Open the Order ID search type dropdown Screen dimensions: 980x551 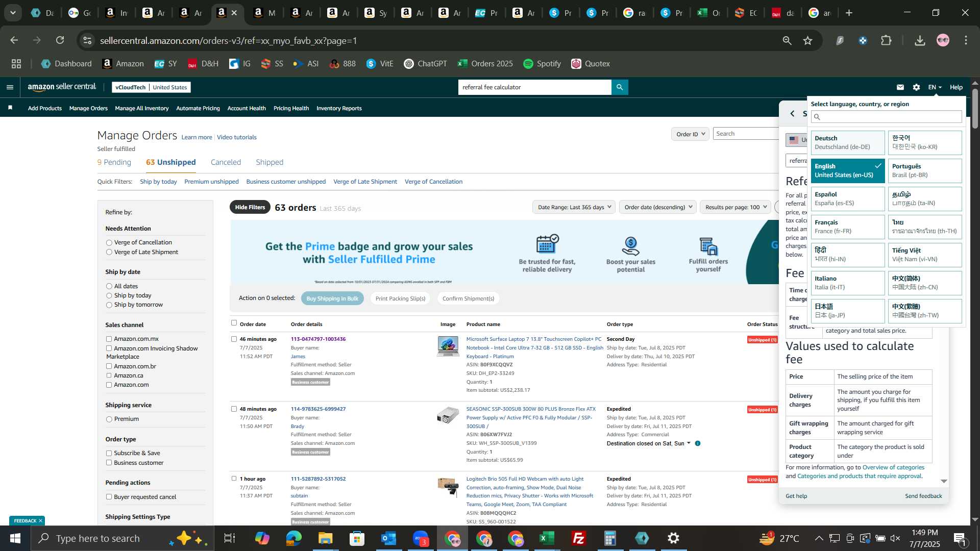(690, 134)
